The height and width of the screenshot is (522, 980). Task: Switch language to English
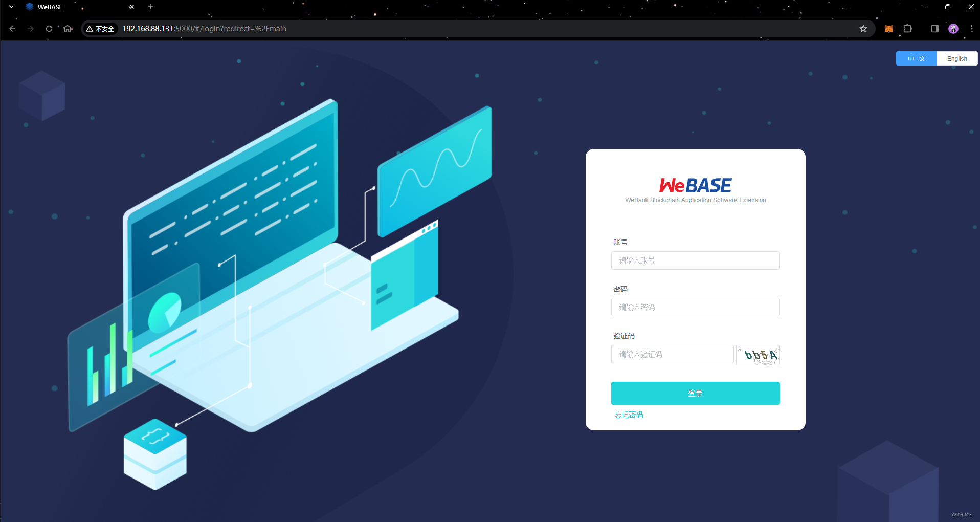tap(957, 58)
